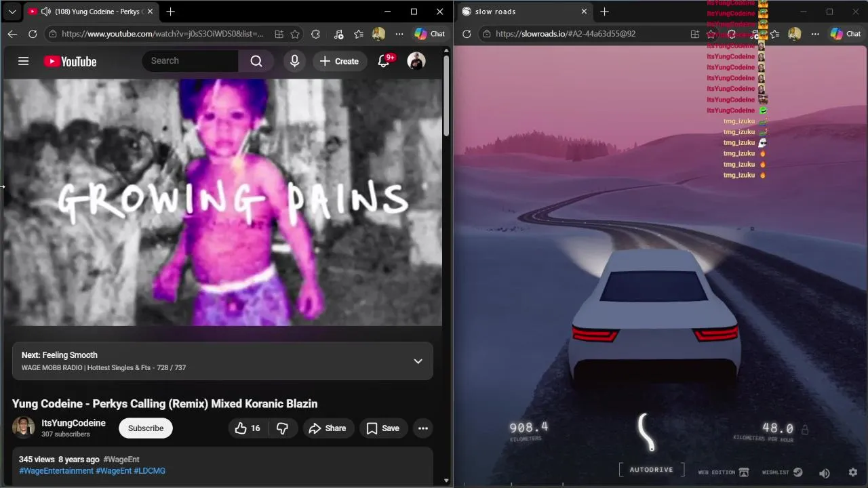Click the slow roads Steam Wishlist icon

point(798,472)
